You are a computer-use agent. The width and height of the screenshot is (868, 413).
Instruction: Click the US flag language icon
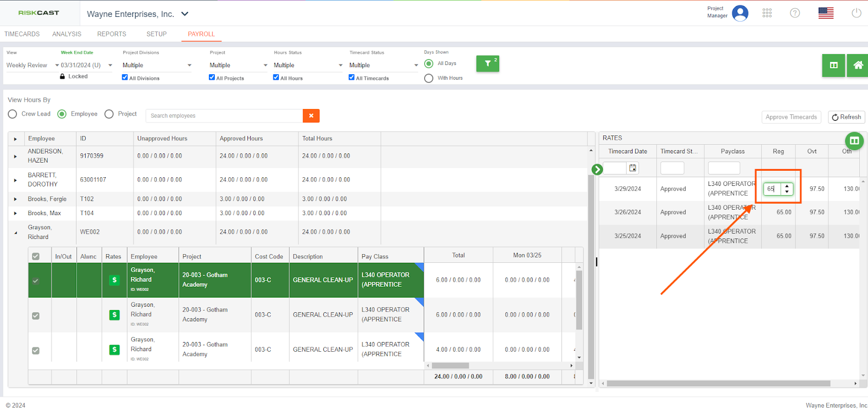(x=826, y=13)
